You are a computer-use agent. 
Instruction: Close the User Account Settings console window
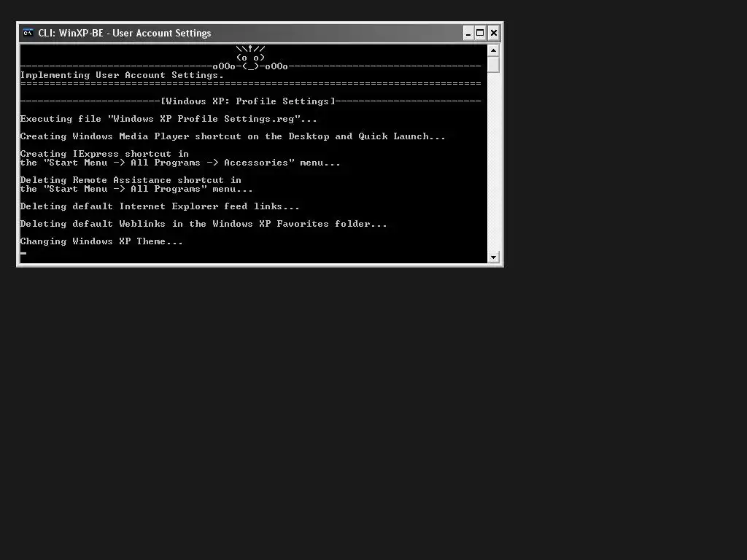(x=494, y=33)
